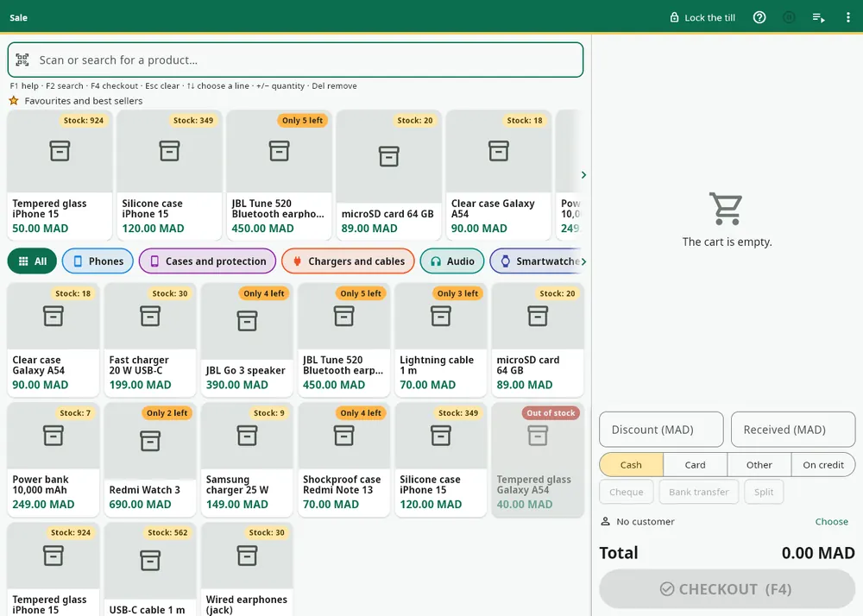
Task: Choose Split payment option
Action: coord(764,492)
